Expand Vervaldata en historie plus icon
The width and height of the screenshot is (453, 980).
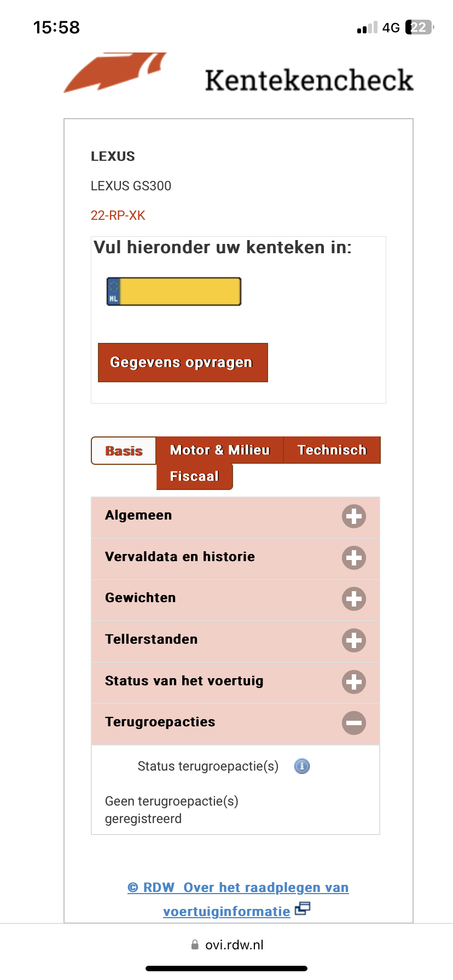coord(353,558)
